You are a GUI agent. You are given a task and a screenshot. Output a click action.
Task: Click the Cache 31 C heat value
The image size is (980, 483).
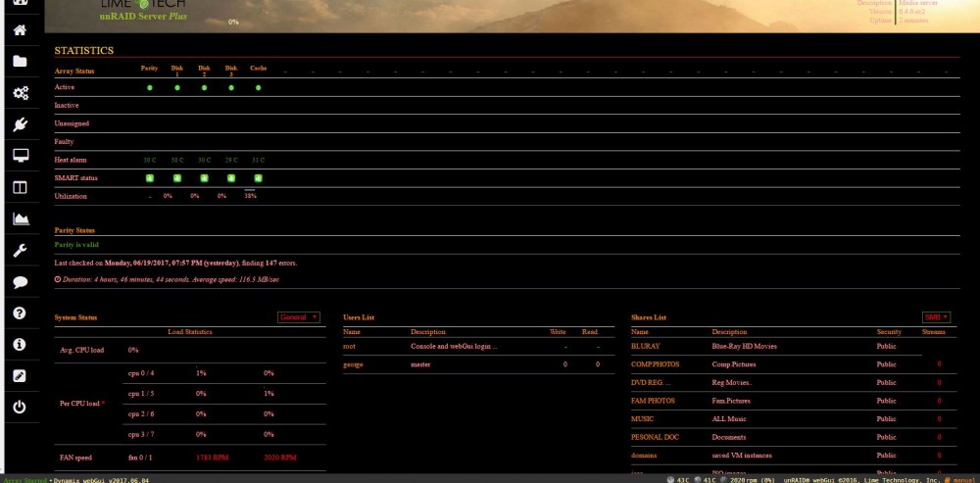(x=258, y=160)
